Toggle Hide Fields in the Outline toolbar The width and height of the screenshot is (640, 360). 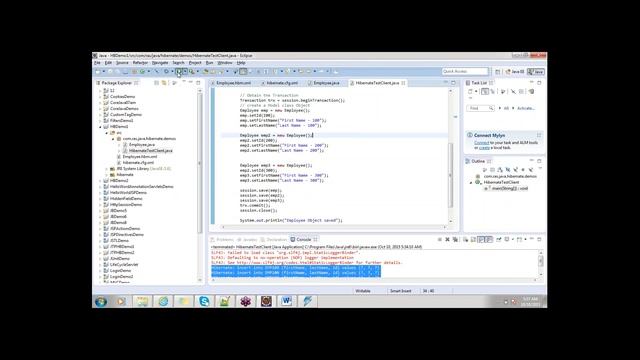[508, 169]
